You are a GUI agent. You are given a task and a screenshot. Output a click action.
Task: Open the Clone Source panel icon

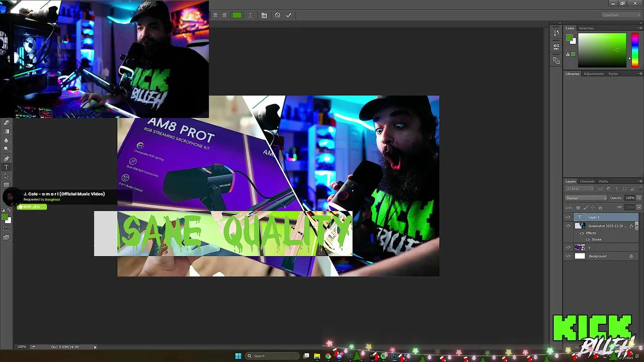coord(556,60)
